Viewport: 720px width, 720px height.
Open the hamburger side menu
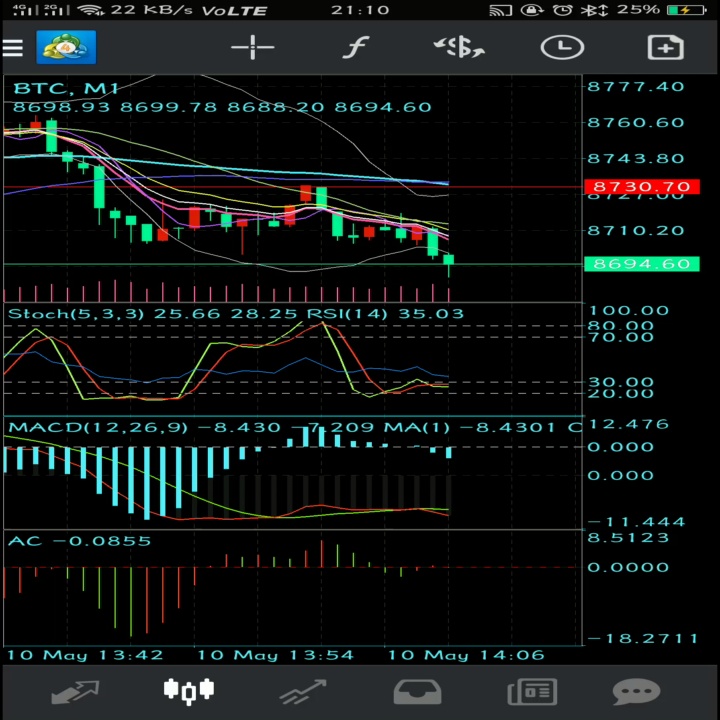point(12,47)
